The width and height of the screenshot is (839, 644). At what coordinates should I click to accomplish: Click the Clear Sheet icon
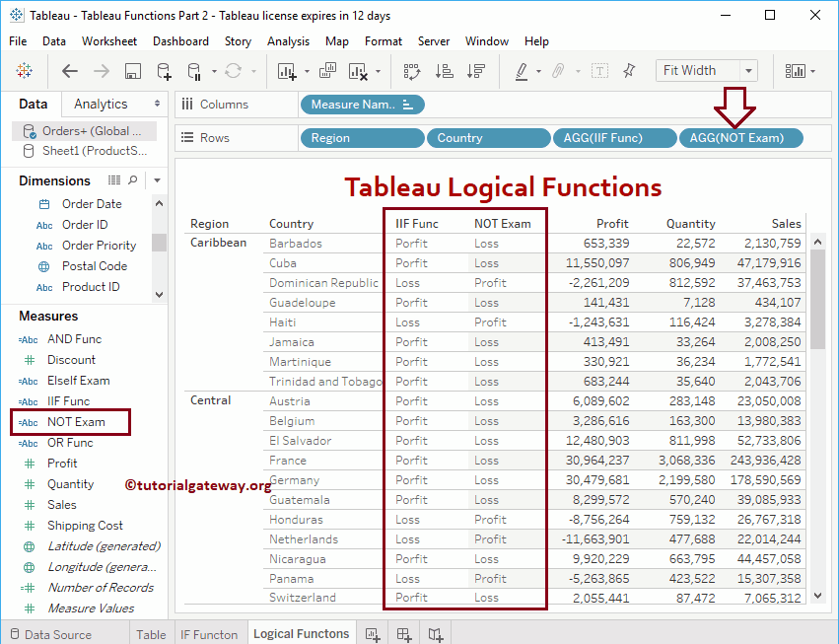[x=358, y=71]
